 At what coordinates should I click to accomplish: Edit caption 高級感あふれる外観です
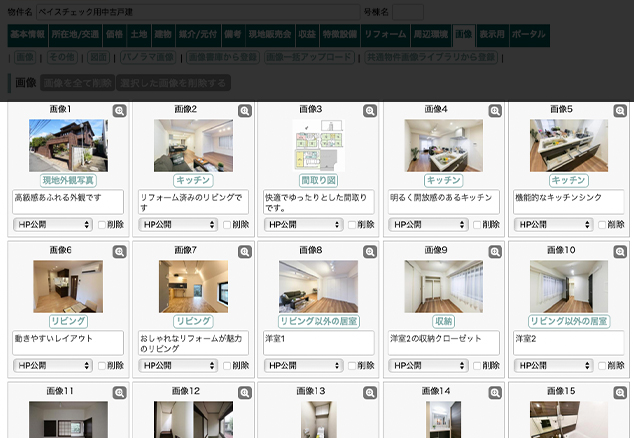coord(68,202)
